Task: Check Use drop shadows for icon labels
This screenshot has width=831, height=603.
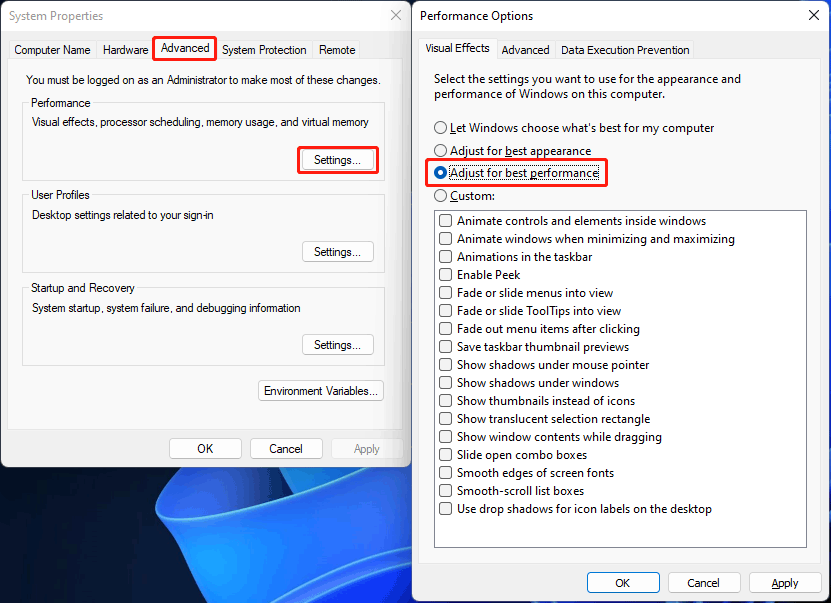Action: [445, 509]
